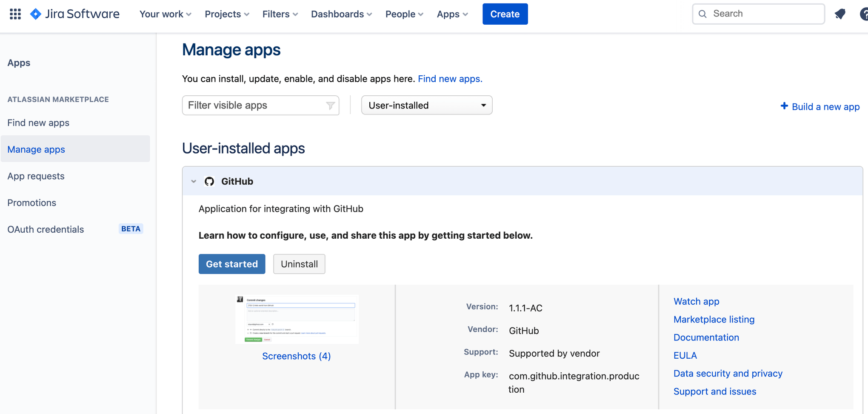Click the plus icon for Build a new app
Screen dimensions: 868x414
784,106
